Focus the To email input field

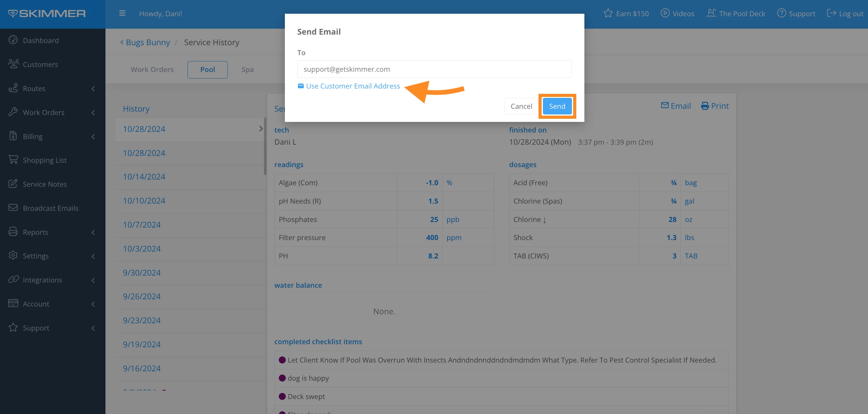[434, 69]
